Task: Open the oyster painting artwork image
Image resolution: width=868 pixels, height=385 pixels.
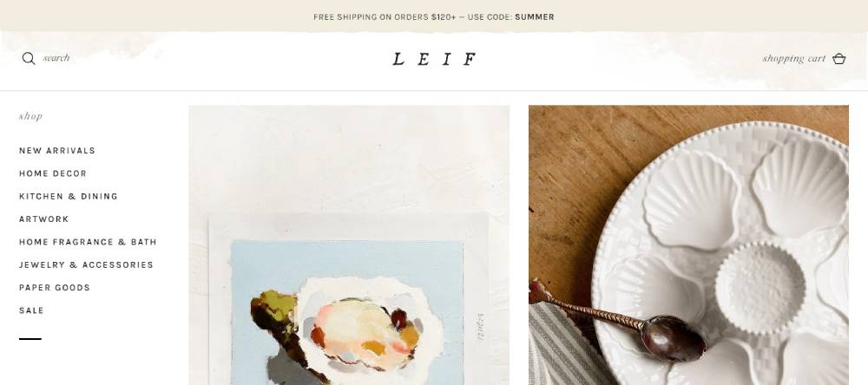Action: point(349,245)
